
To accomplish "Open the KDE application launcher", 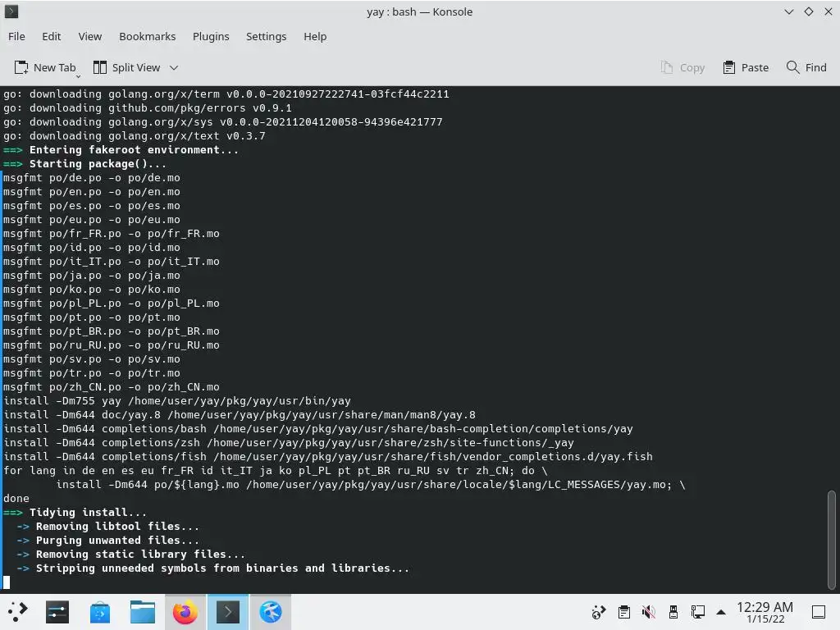I will coord(18,612).
